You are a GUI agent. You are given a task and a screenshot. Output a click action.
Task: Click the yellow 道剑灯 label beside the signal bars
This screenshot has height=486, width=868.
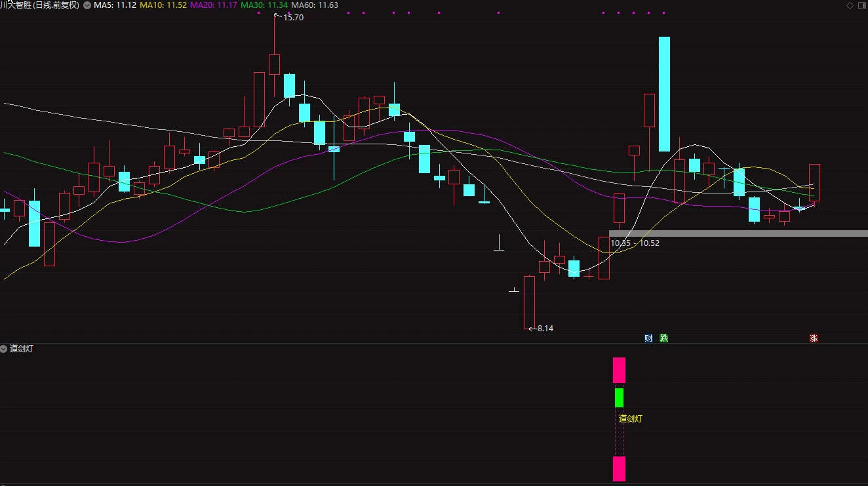coord(631,418)
